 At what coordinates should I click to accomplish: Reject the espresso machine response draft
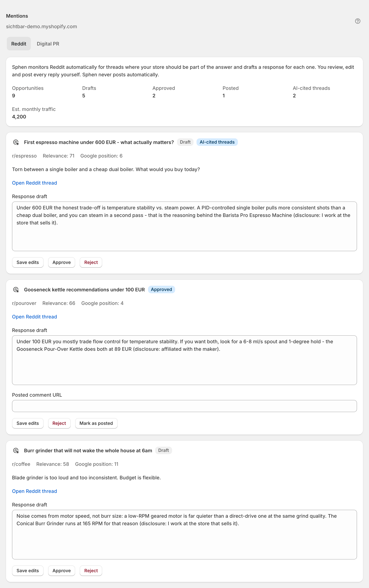coord(91,262)
